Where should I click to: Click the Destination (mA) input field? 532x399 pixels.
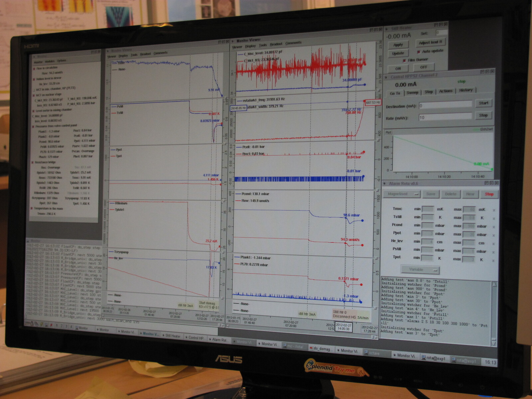(445, 105)
